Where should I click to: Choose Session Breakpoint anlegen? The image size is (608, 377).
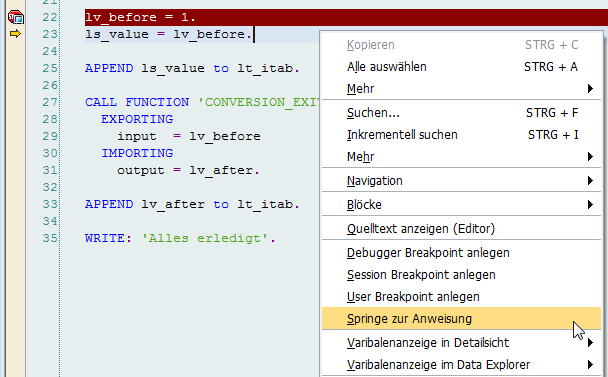461,275
